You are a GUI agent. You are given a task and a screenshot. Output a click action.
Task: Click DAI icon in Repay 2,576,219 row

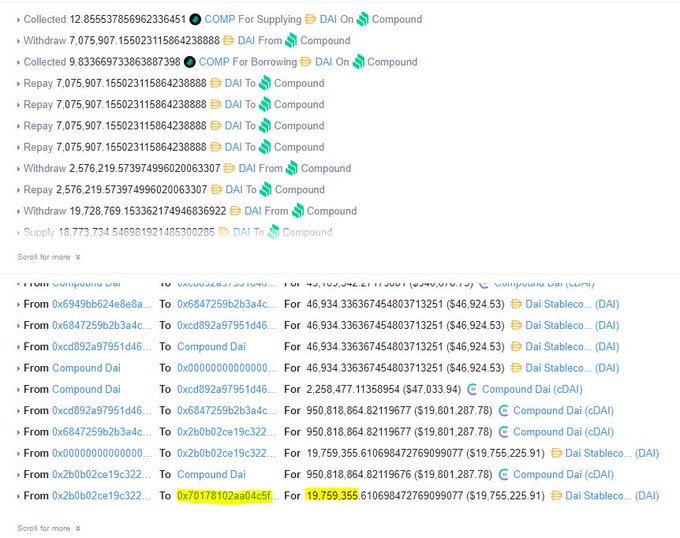tap(216, 189)
